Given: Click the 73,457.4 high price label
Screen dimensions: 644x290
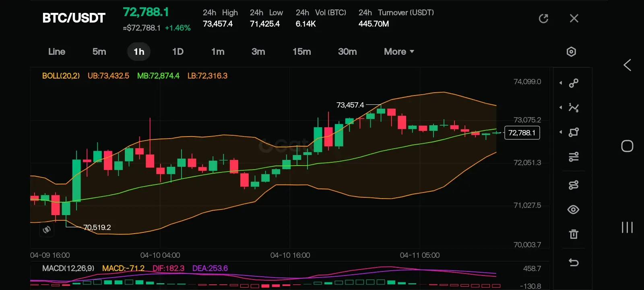Looking at the screenshot, I should (x=350, y=105).
